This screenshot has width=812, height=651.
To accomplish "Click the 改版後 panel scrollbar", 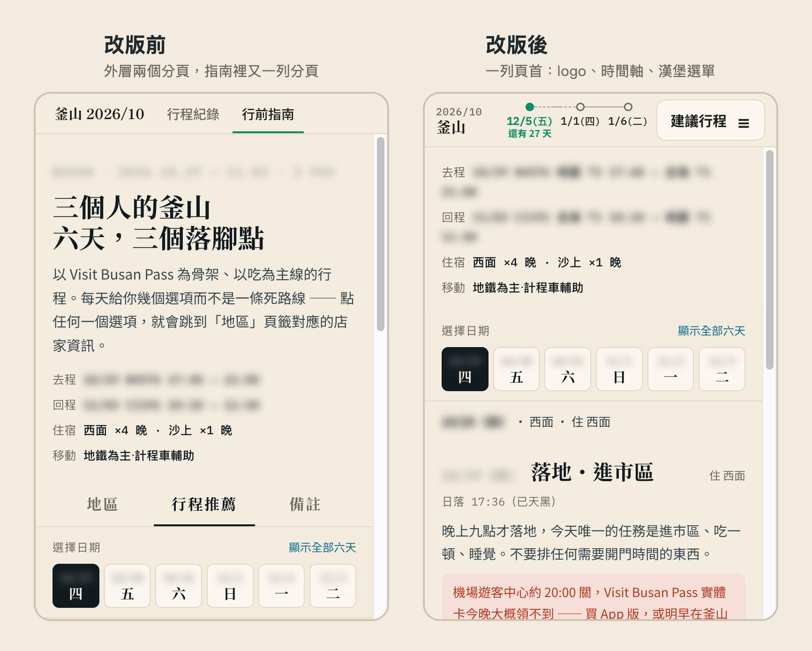I will point(770,259).
